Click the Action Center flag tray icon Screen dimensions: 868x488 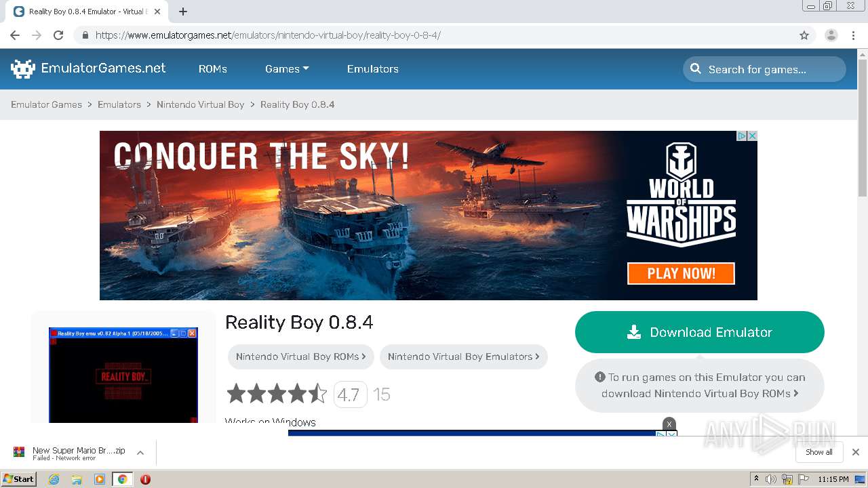[x=804, y=479]
